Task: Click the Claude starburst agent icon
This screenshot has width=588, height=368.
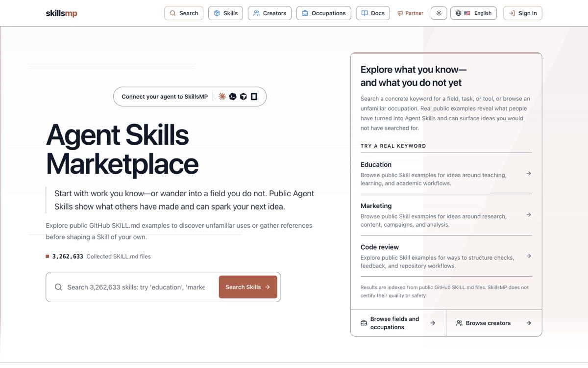Action: tap(222, 97)
